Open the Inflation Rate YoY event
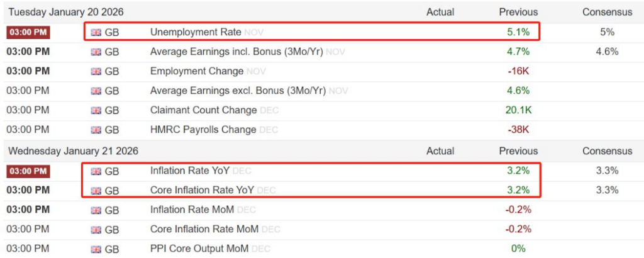The width and height of the screenshot is (644, 258). (190, 171)
